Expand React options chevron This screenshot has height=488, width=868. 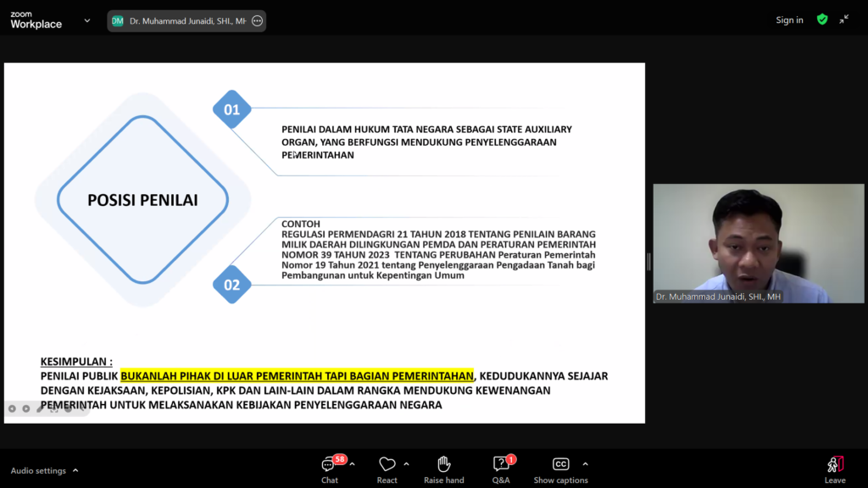coord(406,463)
